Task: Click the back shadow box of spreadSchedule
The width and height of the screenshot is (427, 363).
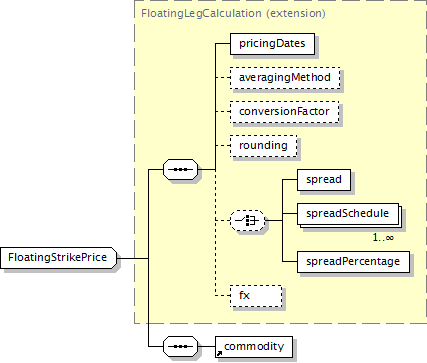Action: pos(401,217)
